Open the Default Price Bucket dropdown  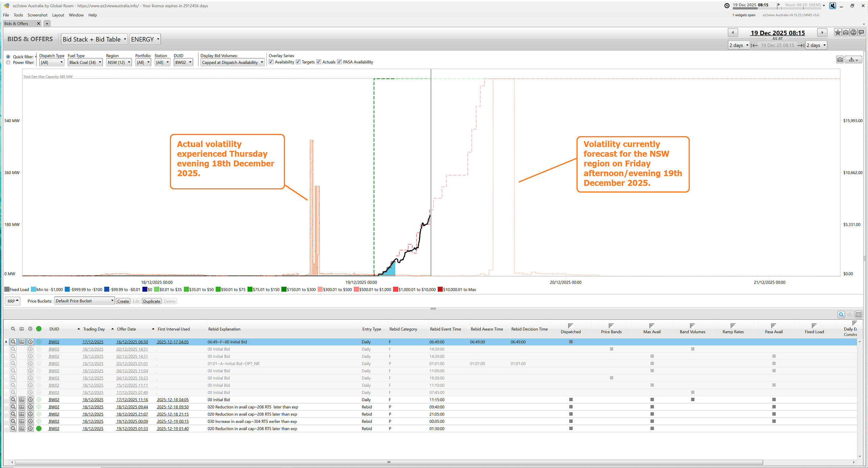point(84,301)
